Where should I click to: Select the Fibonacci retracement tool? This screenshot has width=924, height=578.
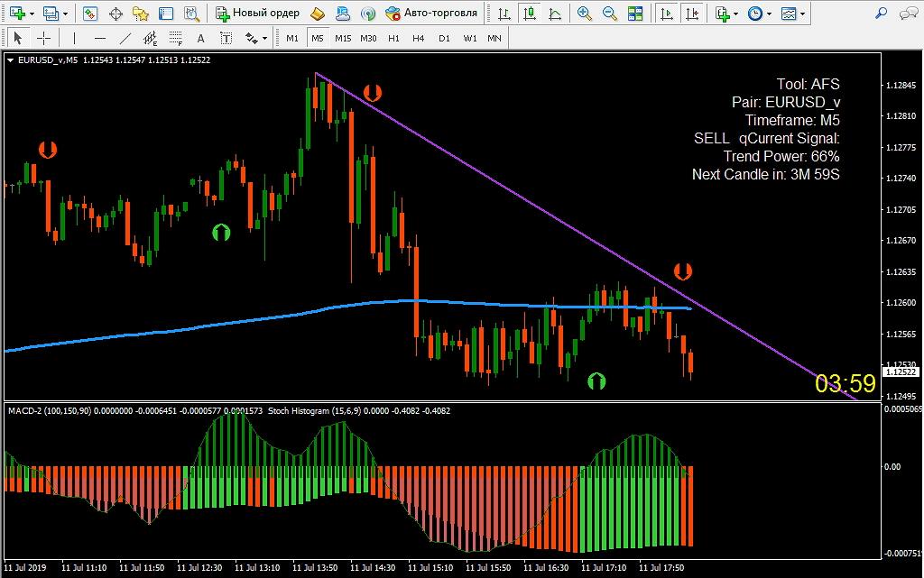click(x=176, y=38)
